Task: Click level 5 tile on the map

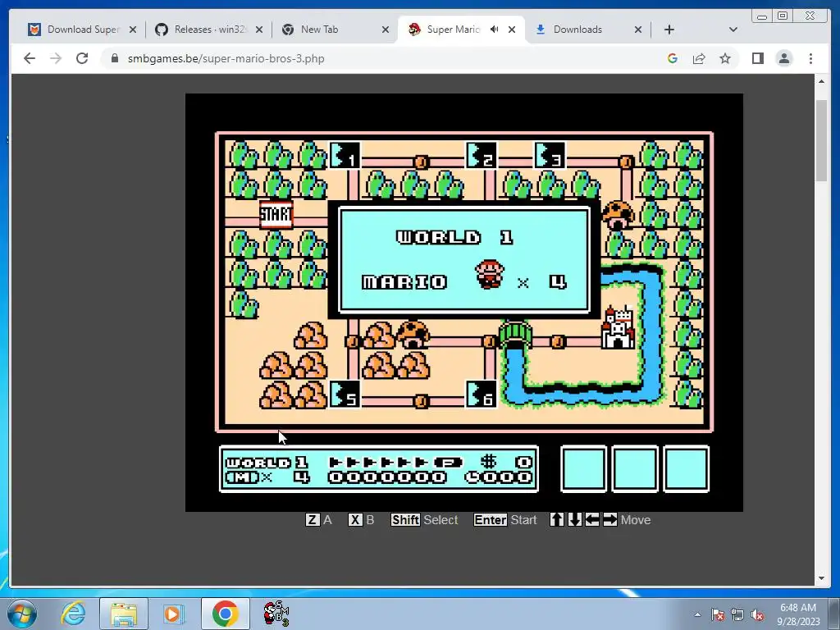Action: pyautogui.click(x=345, y=395)
